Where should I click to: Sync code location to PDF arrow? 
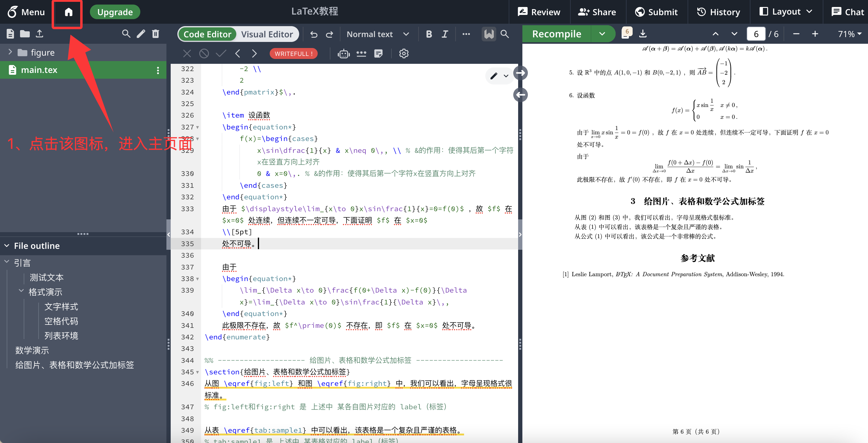[521, 73]
